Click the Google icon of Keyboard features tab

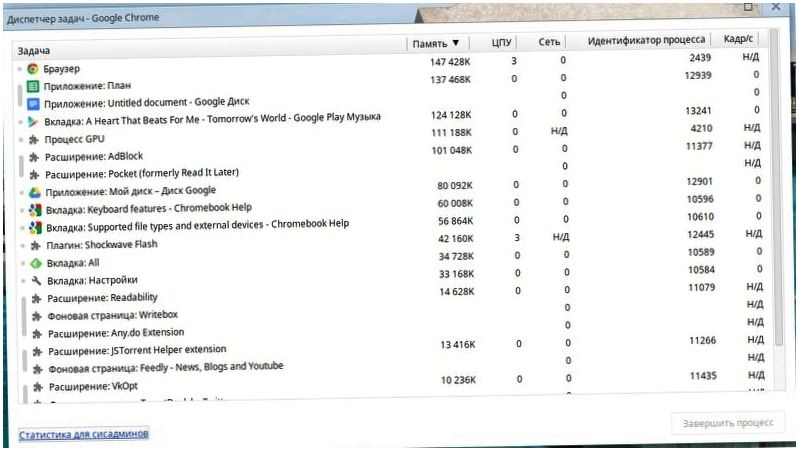click(35, 209)
